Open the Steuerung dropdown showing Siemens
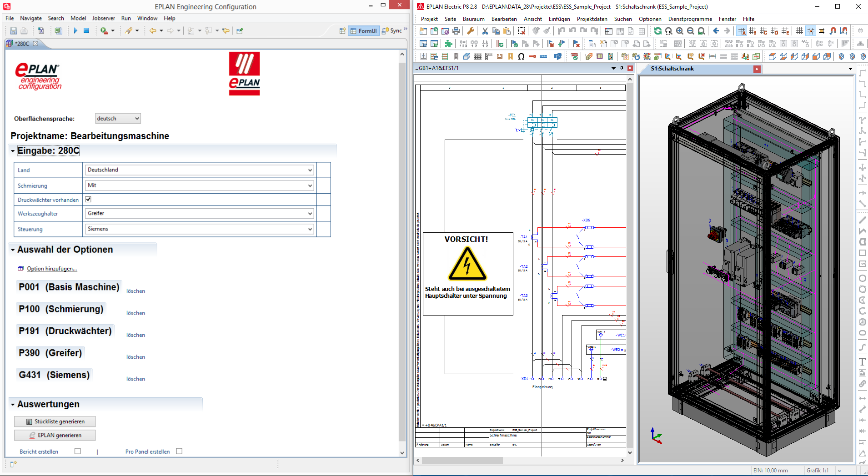The image size is (868, 476). [x=200, y=229]
